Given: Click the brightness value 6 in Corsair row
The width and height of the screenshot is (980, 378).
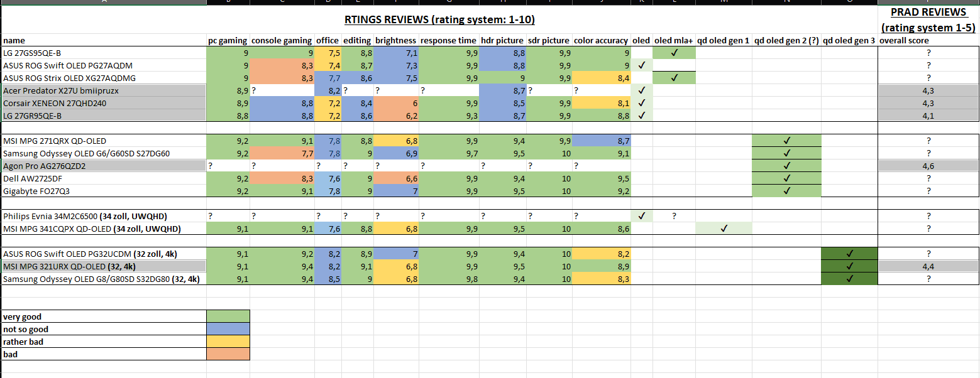Looking at the screenshot, I should click(x=396, y=103).
